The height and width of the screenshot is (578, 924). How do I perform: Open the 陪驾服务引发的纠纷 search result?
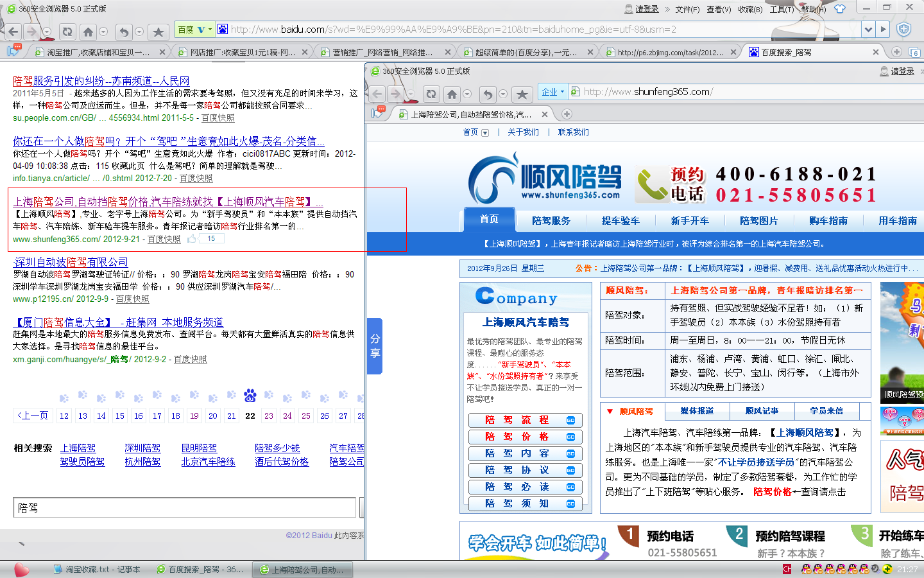(x=101, y=81)
